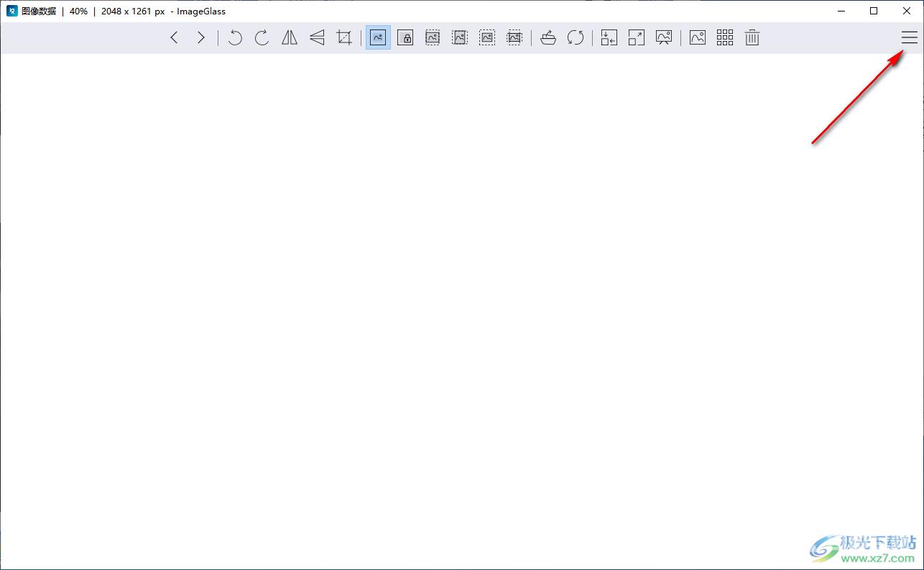Start slideshow with presentation screen icon
This screenshot has width=924, height=570.
pos(664,38)
